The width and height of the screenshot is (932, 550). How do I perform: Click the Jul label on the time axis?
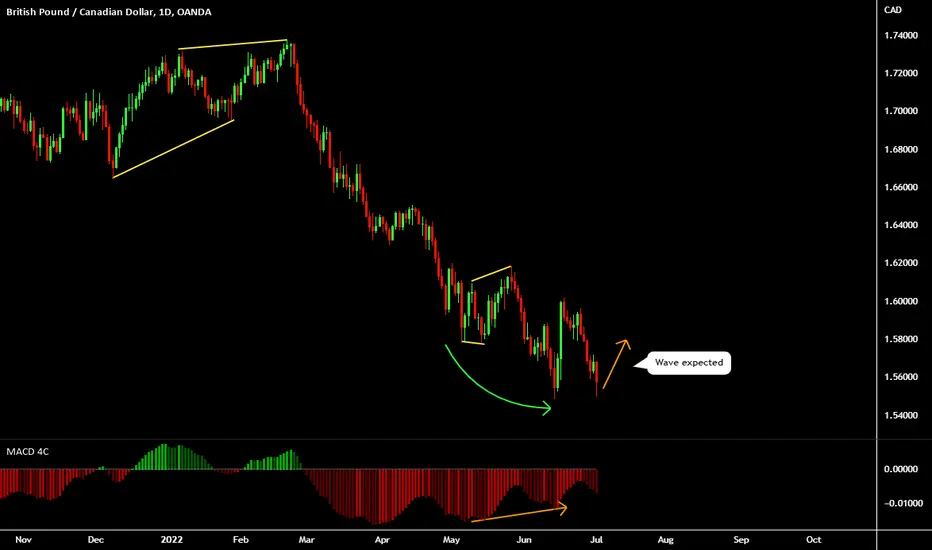[596, 540]
